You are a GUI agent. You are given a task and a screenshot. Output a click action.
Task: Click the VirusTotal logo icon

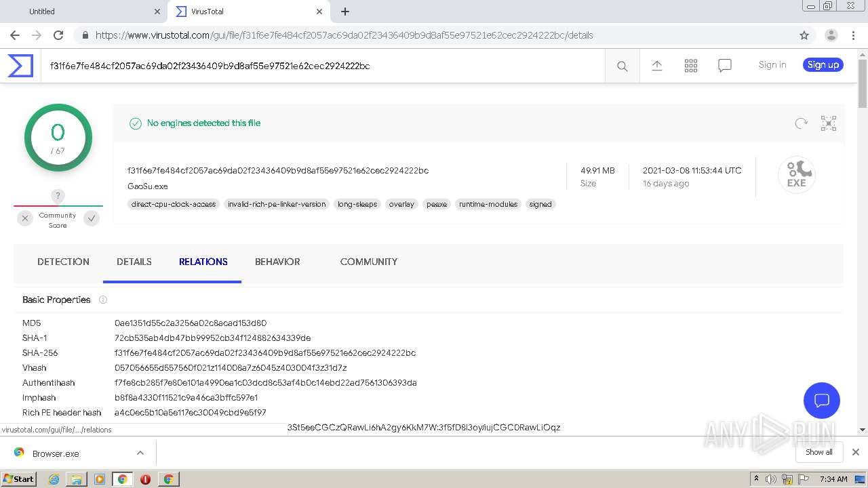20,66
